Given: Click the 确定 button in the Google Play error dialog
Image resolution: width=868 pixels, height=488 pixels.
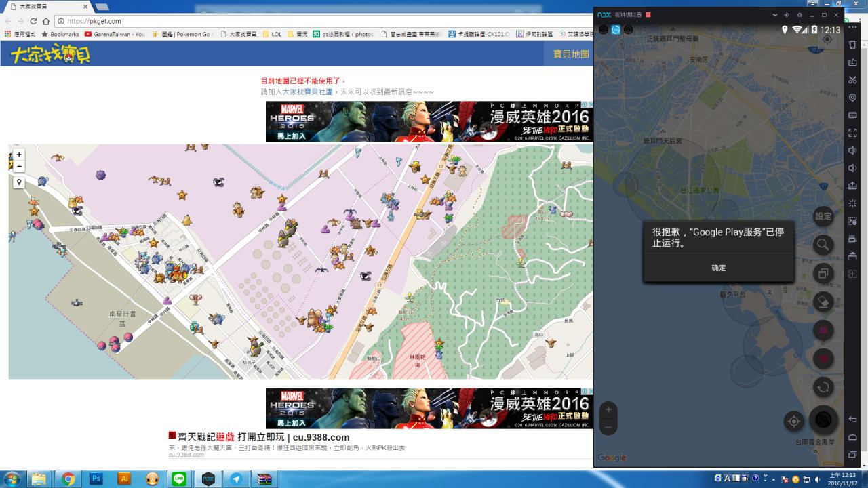Looking at the screenshot, I should pyautogui.click(x=719, y=268).
